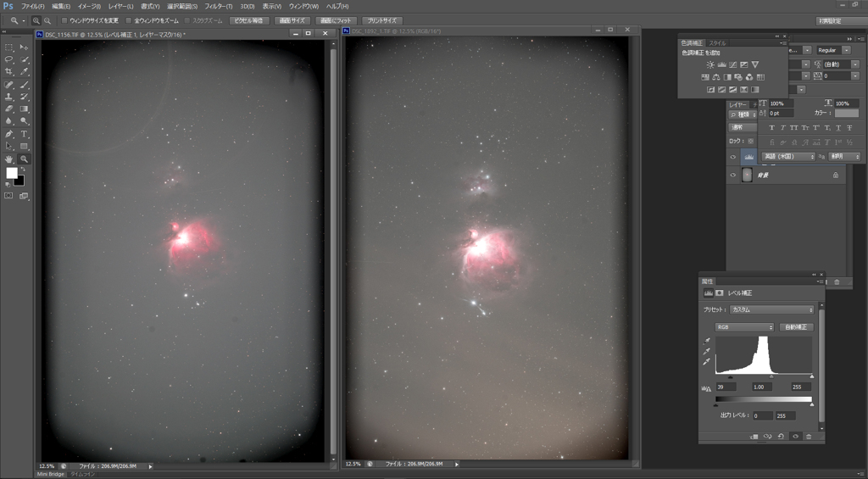Click the 自動補正 button
Screen dimensions: 868x479
click(797, 327)
